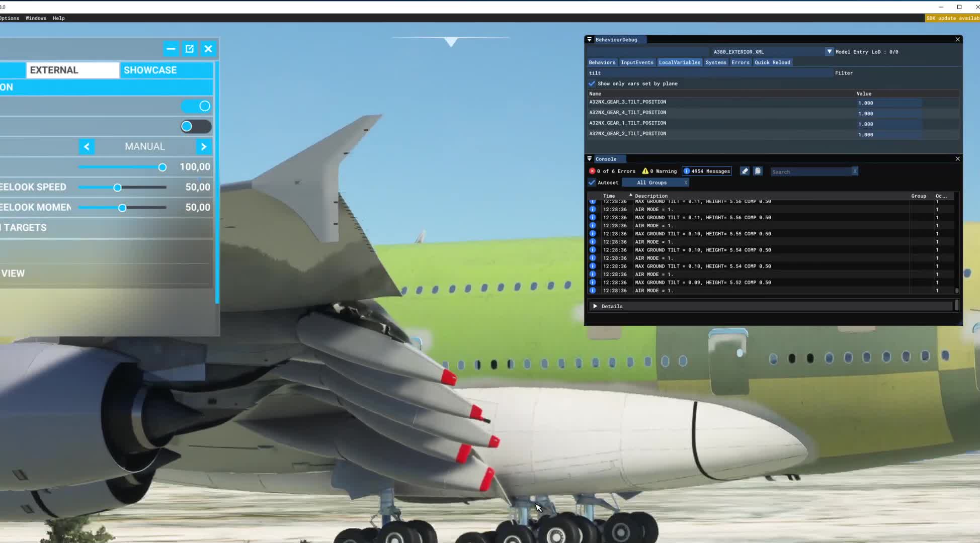Click the Quick Reload button
The image size is (980, 543).
pyautogui.click(x=772, y=62)
